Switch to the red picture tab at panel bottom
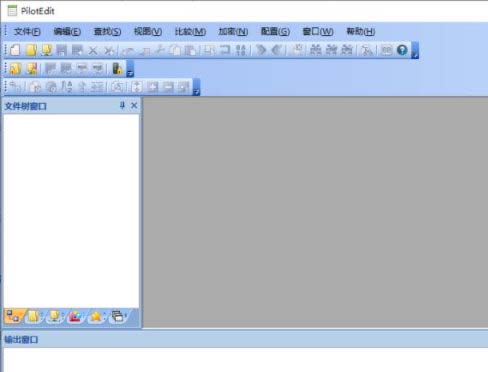This screenshot has height=372, width=488. (x=75, y=316)
